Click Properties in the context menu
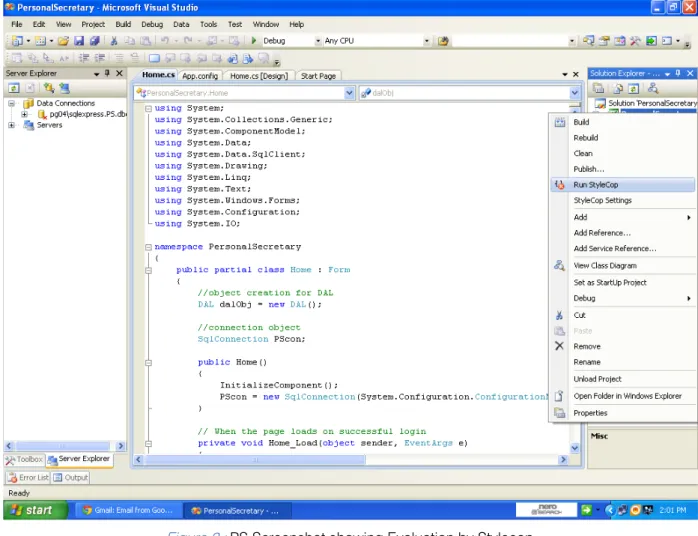The width and height of the screenshot is (698, 536). coord(622,413)
